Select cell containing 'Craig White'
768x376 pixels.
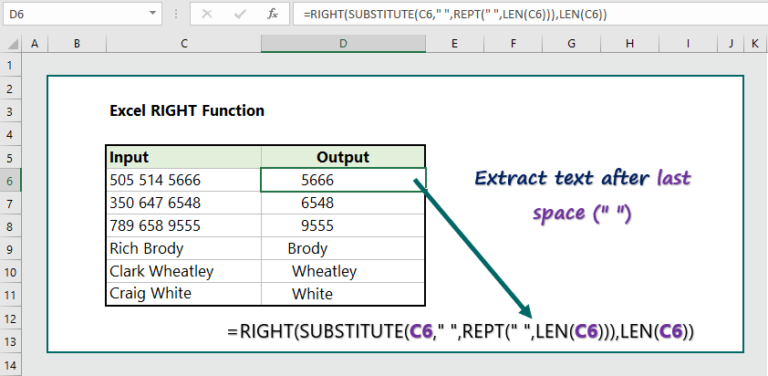[184, 295]
